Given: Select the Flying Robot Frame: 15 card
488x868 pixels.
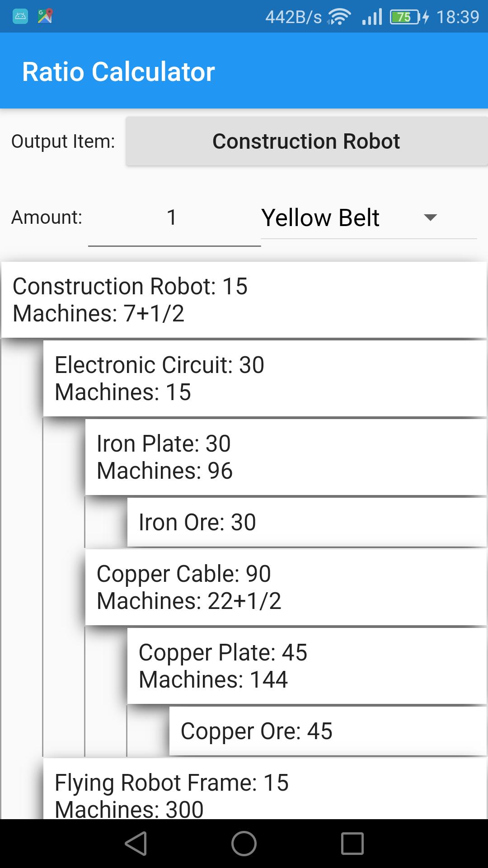Looking at the screenshot, I should click(265, 789).
